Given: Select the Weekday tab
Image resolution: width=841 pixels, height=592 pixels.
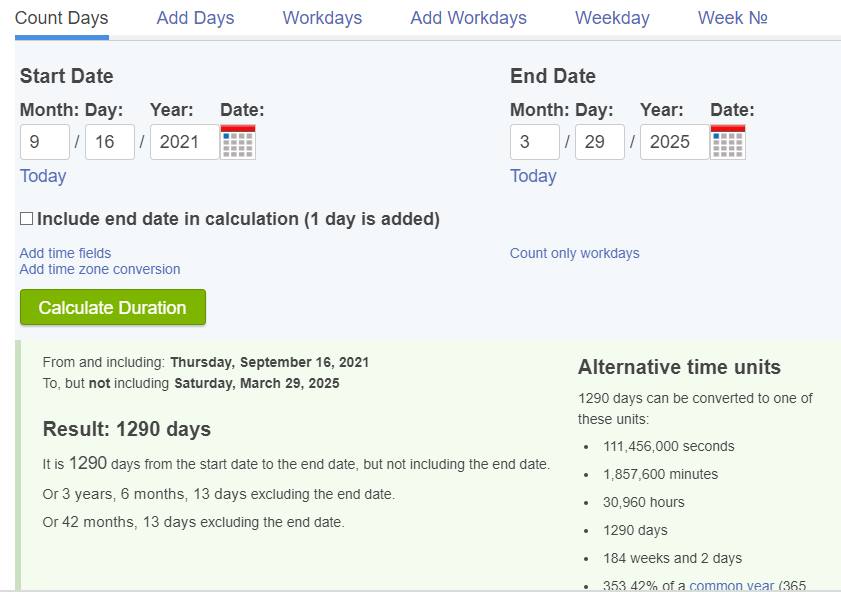Looking at the screenshot, I should pyautogui.click(x=612, y=18).
